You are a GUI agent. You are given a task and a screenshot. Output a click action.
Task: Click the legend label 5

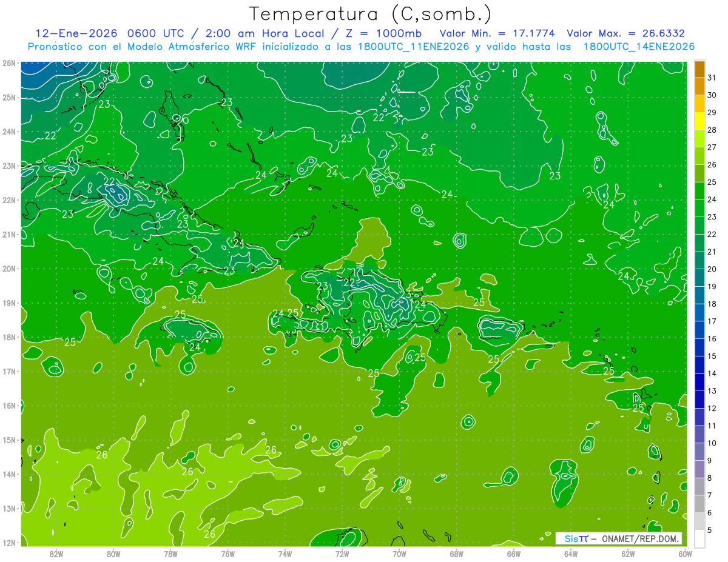tap(710, 530)
